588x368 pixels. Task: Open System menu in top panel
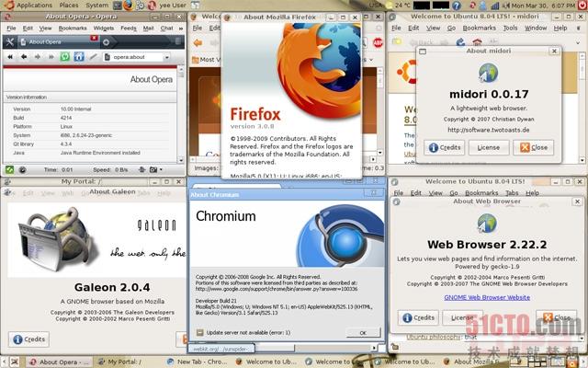96,6
